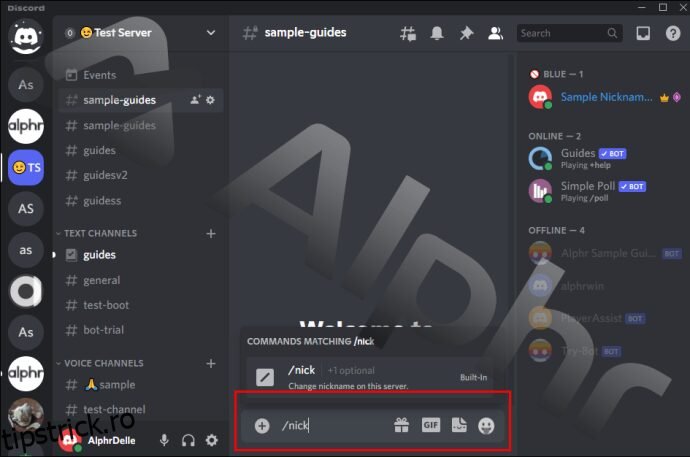The height and width of the screenshot is (457, 690).
Task: Maximize the Discord window
Action: click(x=663, y=7)
